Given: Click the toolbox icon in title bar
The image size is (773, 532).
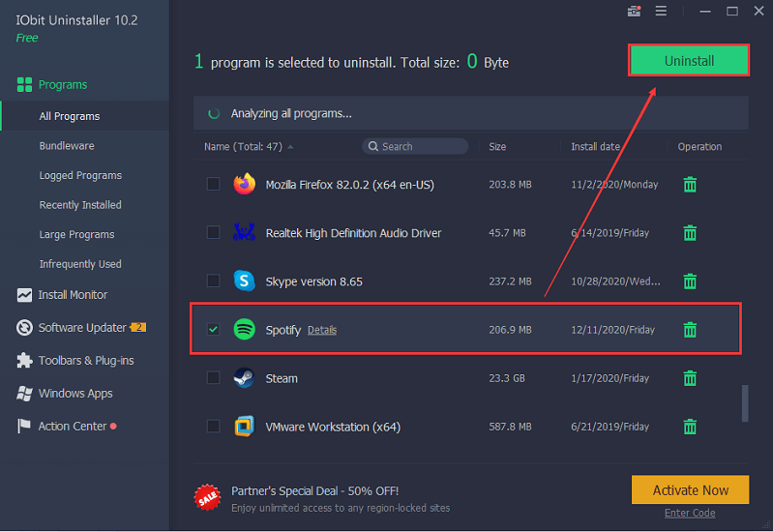Looking at the screenshot, I should 634,11.
